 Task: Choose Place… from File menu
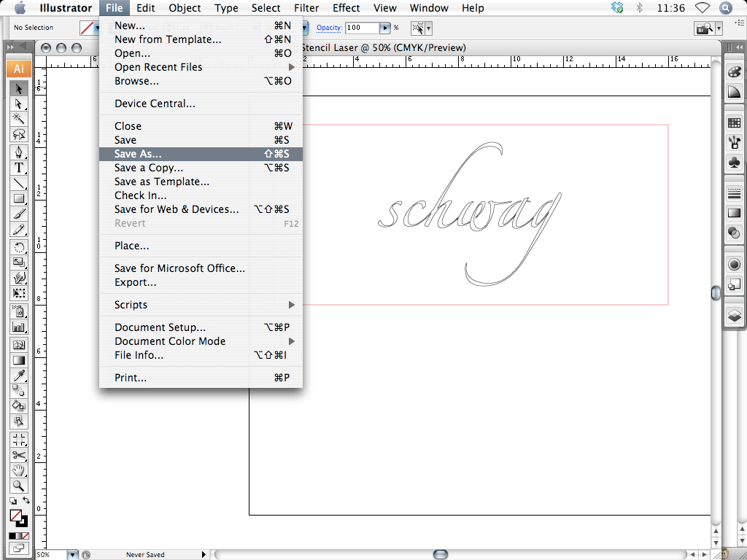[x=201, y=246]
